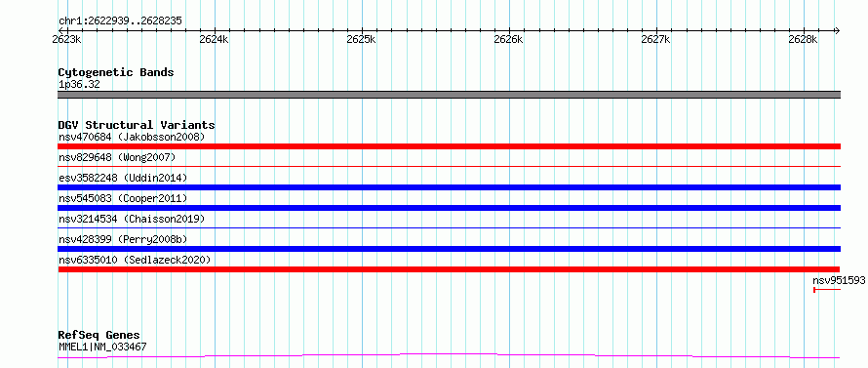Open variant nsv829648 (Wong2007) label
The height and width of the screenshot is (368, 868).
(117, 157)
